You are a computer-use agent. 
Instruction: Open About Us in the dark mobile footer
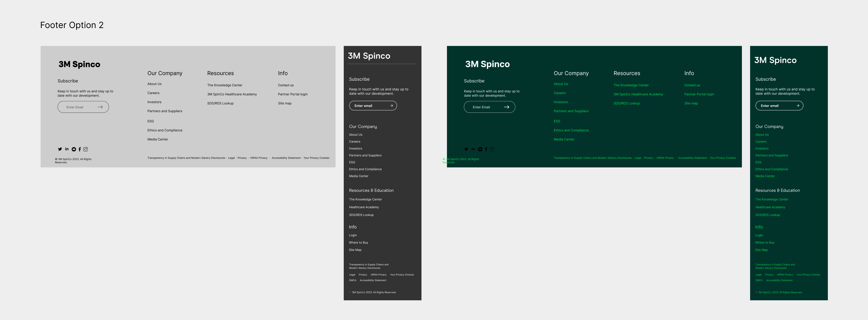(x=356, y=135)
